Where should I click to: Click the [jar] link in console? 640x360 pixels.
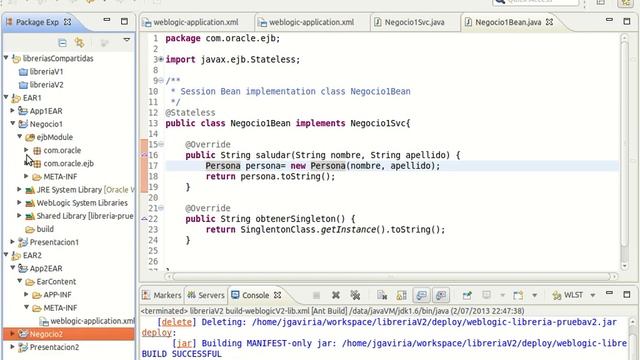184,343
